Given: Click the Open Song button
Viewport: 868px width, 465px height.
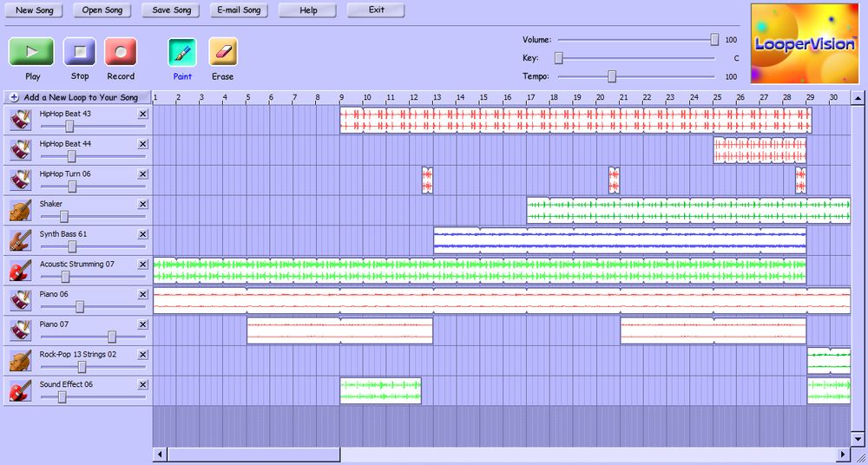Looking at the screenshot, I should [102, 10].
